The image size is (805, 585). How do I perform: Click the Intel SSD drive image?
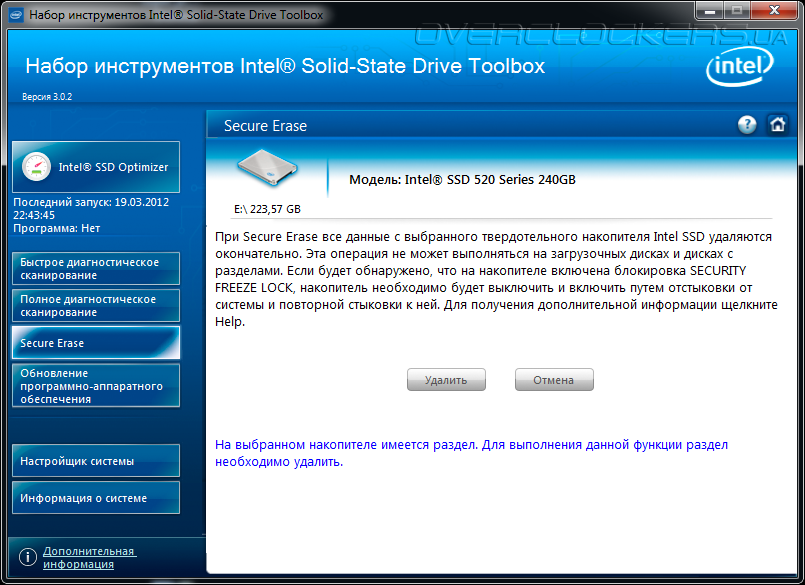click(267, 168)
